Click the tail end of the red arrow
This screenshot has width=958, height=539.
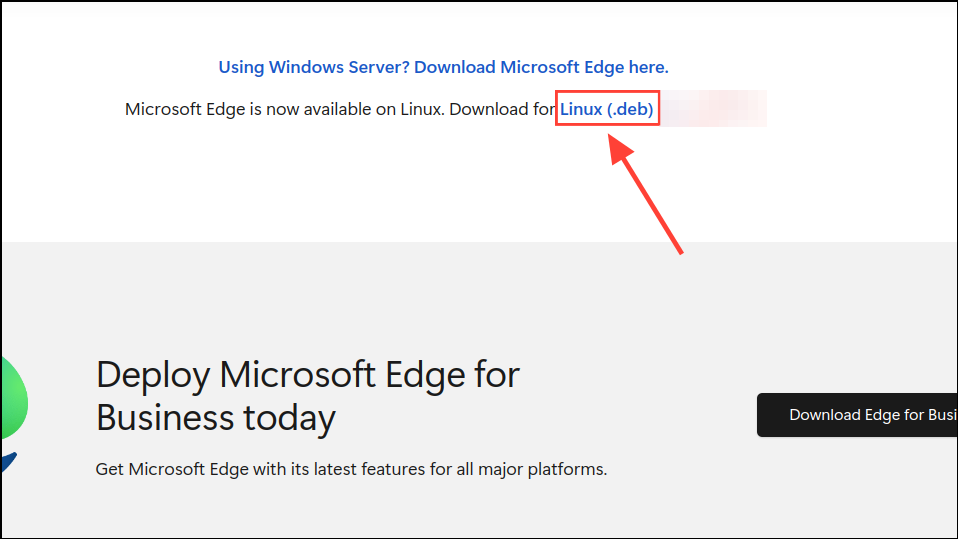pyautogui.click(x=679, y=249)
